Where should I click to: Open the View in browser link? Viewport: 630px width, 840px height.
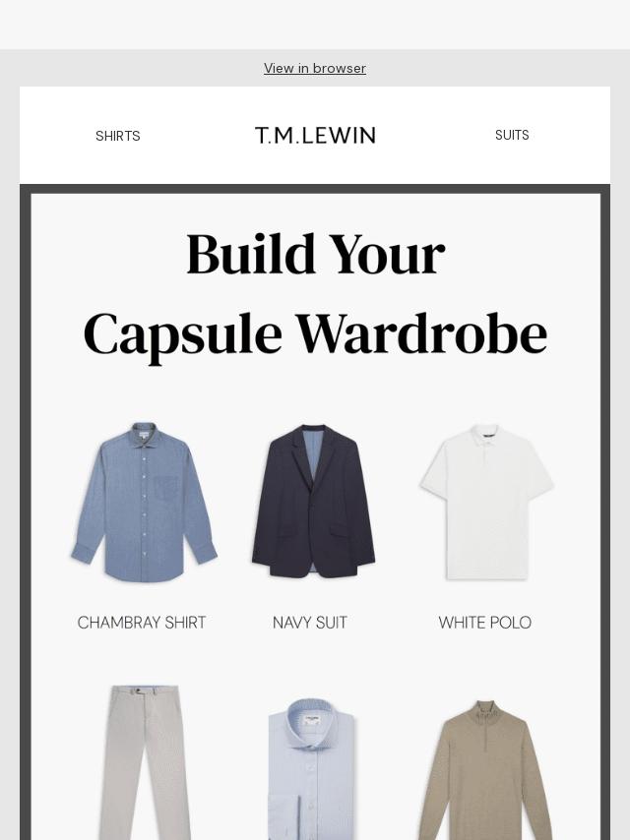pyautogui.click(x=315, y=68)
